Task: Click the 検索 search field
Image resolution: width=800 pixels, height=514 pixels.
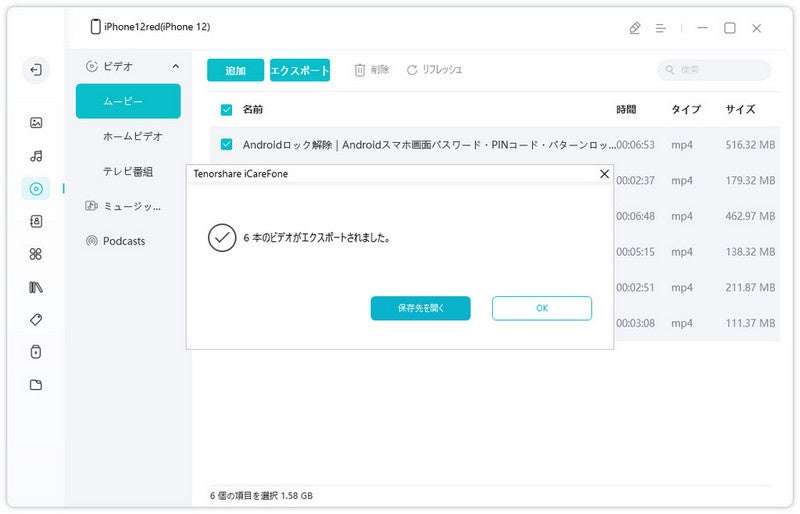Action: point(714,70)
